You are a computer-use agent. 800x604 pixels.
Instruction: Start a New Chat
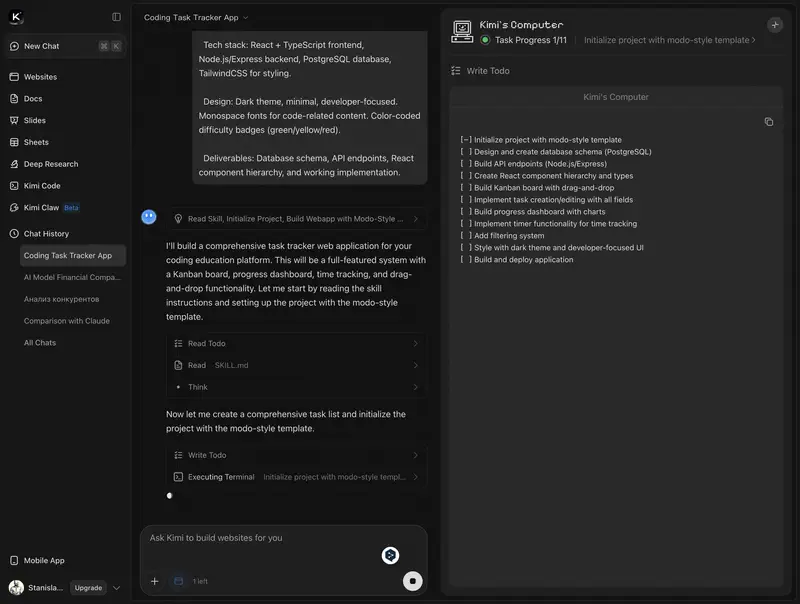pos(42,46)
